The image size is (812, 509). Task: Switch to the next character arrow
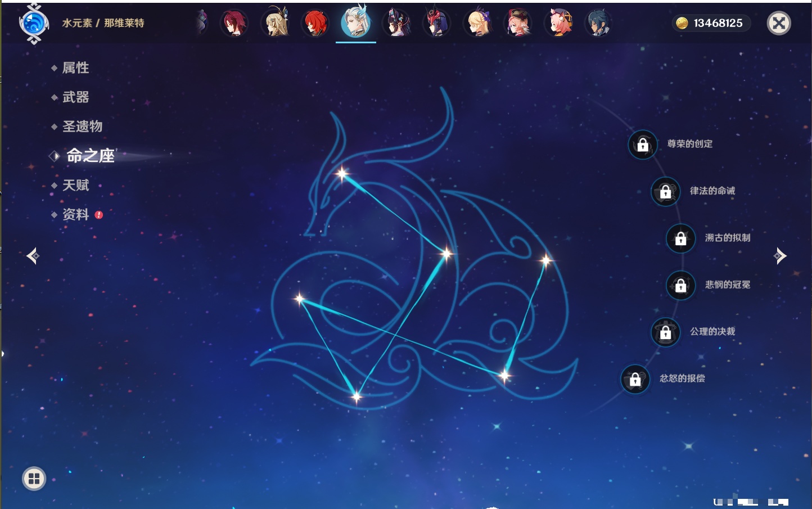[779, 256]
